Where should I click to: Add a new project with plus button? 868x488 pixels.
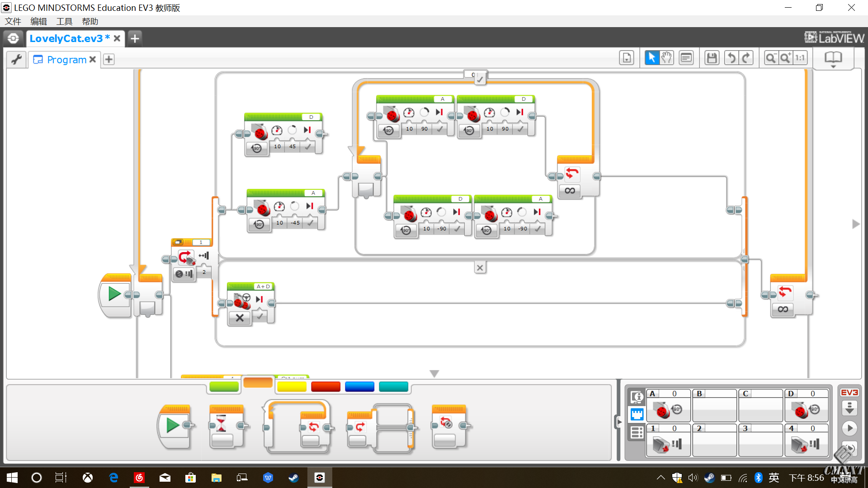point(135,38)
